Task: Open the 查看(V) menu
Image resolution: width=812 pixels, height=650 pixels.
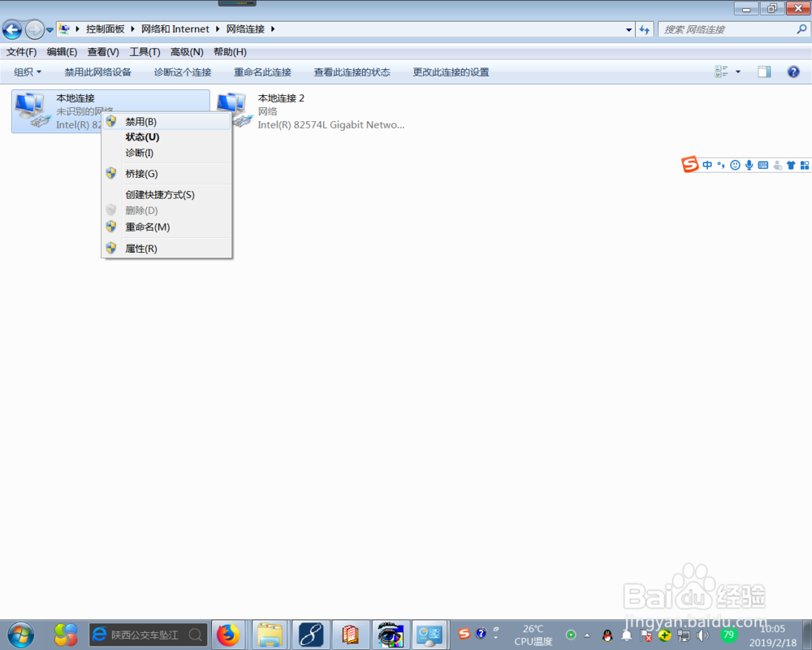Action: click(x=101, y=51)
